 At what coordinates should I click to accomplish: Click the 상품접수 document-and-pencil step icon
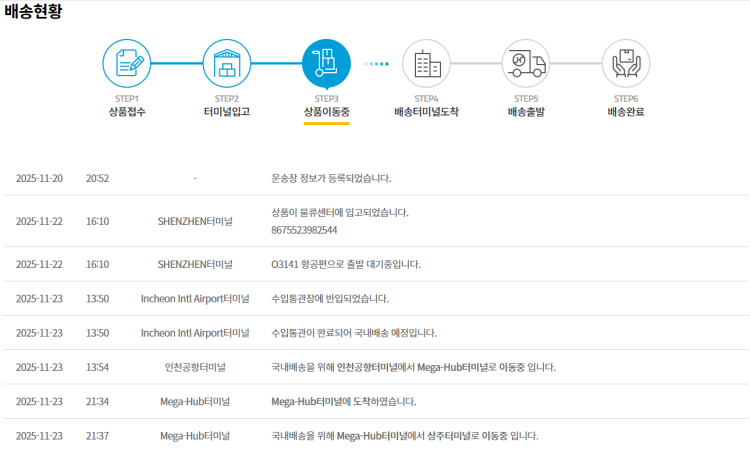coord(127,64)
